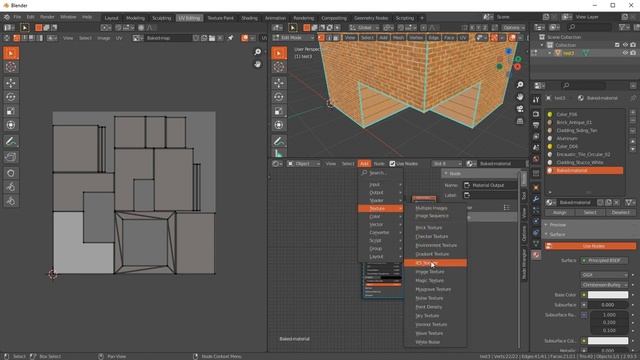Viewport: 640px width, 360px height.
Task: Select the Move tool in UV editor toolbar
Action: [x=11, y=83]
